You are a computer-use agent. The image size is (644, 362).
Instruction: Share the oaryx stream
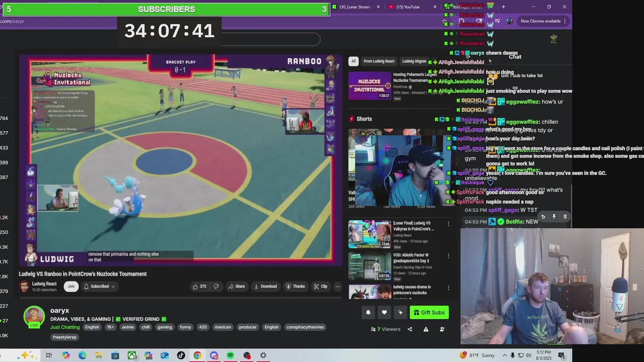pos(410,329)
